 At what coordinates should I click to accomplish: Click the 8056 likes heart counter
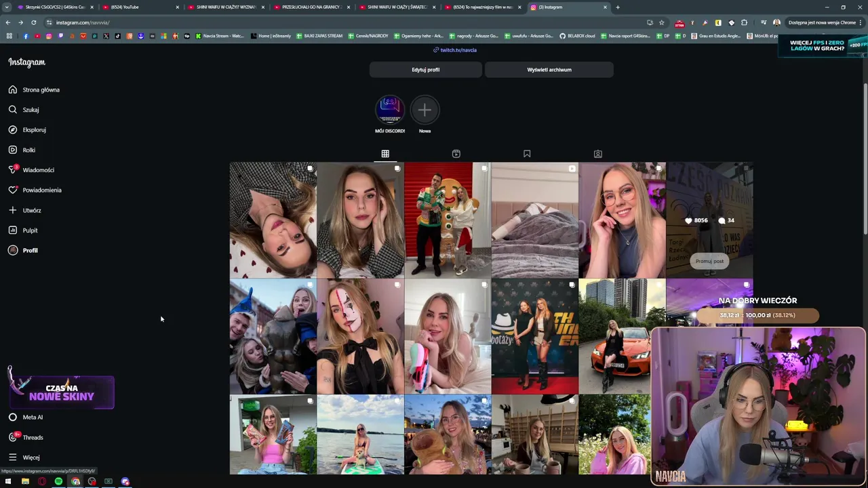click(696, 220)
